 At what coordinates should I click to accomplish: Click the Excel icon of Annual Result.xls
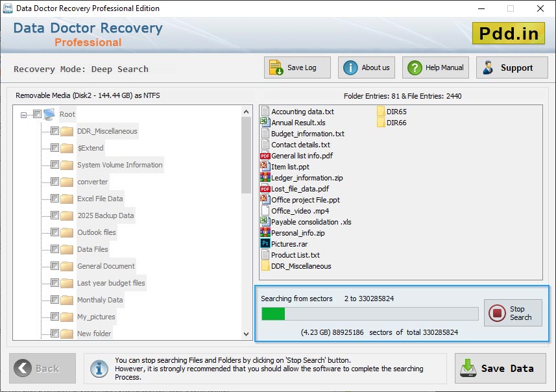[x=265, y=123]
